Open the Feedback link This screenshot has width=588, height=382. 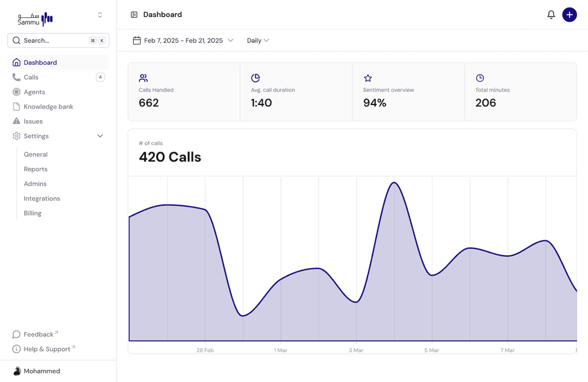pos(38,334)
